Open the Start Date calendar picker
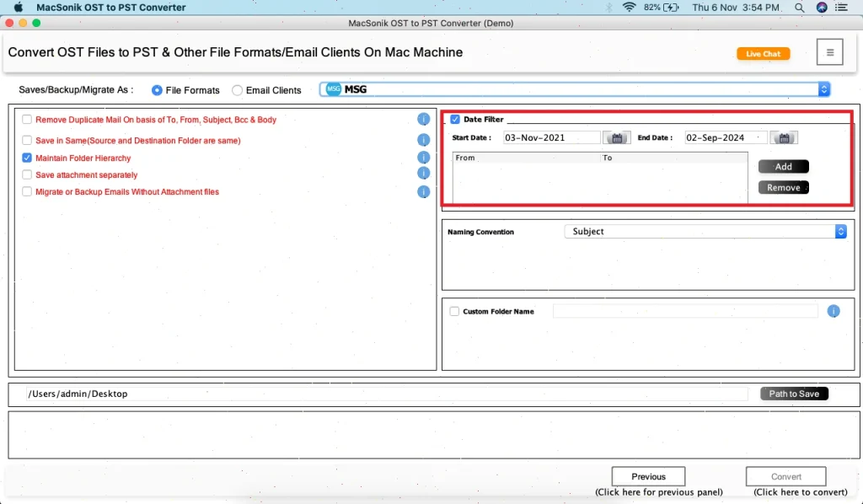 point(616,137)
